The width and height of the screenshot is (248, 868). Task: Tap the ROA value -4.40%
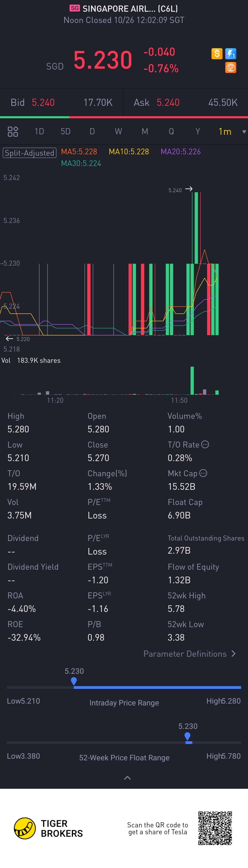coord(22,609)
